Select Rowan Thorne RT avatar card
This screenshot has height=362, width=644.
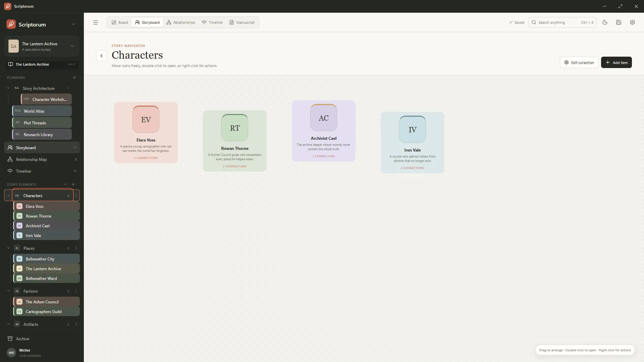[235, 128]
